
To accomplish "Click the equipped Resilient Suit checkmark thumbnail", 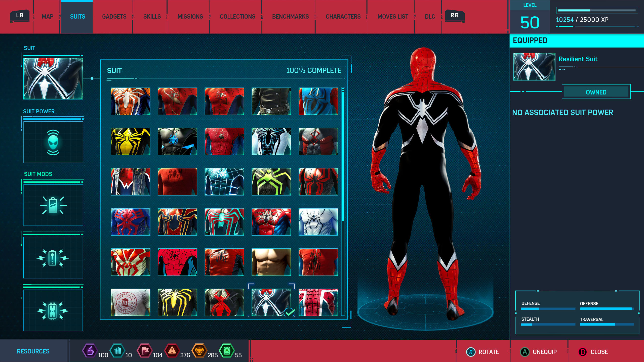I will (x=271, y=302).
